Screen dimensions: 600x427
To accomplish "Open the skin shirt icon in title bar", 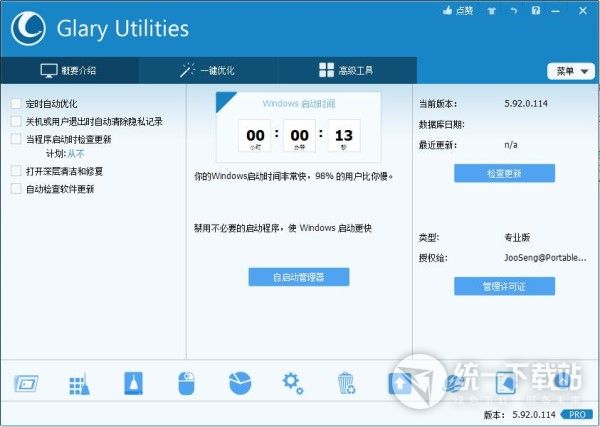I will coord(491,11).
